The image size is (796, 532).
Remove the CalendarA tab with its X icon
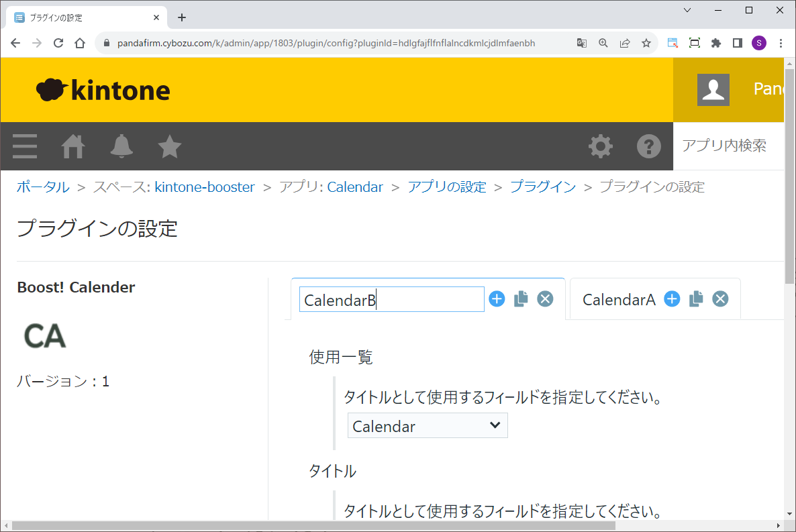720,299
